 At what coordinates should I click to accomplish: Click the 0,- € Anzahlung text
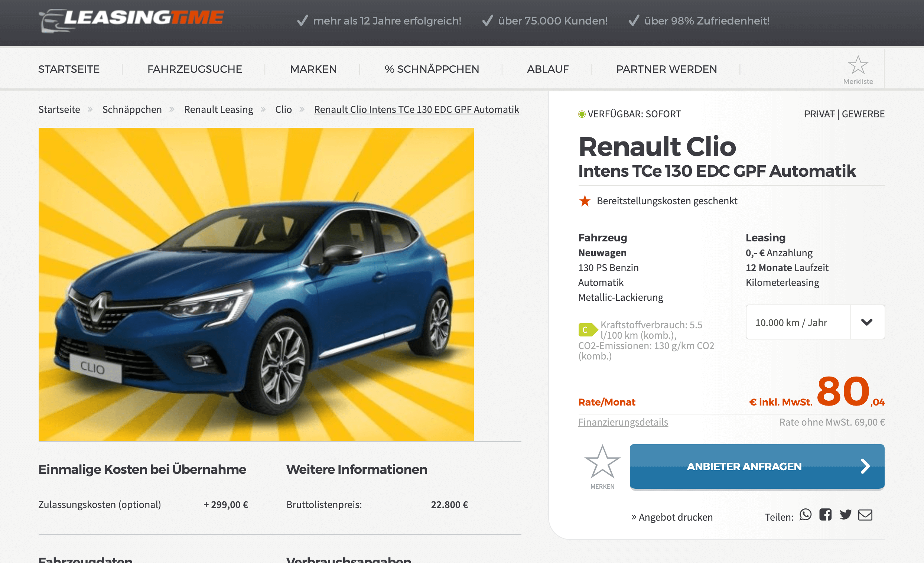(779, 253)
